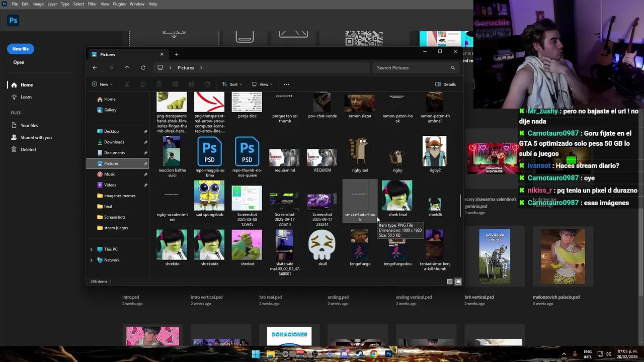Select Music in navigation pane

tap(109, 174)
